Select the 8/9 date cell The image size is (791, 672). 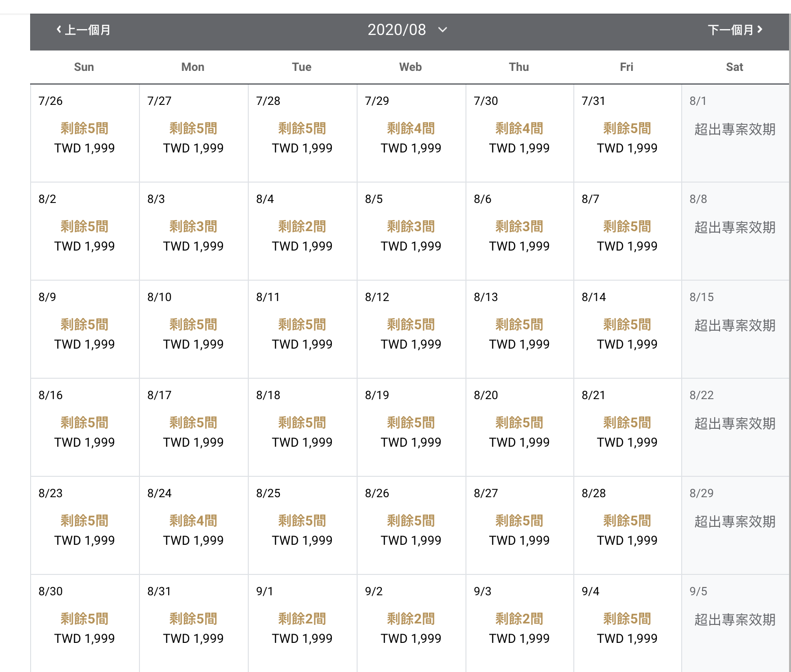point(85,330)
